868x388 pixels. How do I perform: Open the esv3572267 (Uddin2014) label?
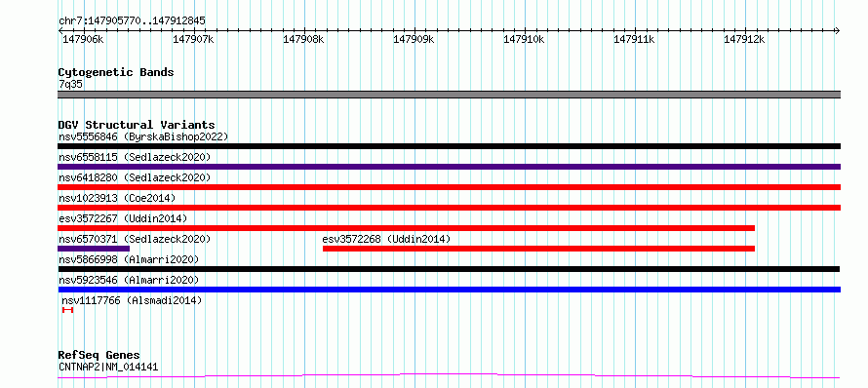123,218
